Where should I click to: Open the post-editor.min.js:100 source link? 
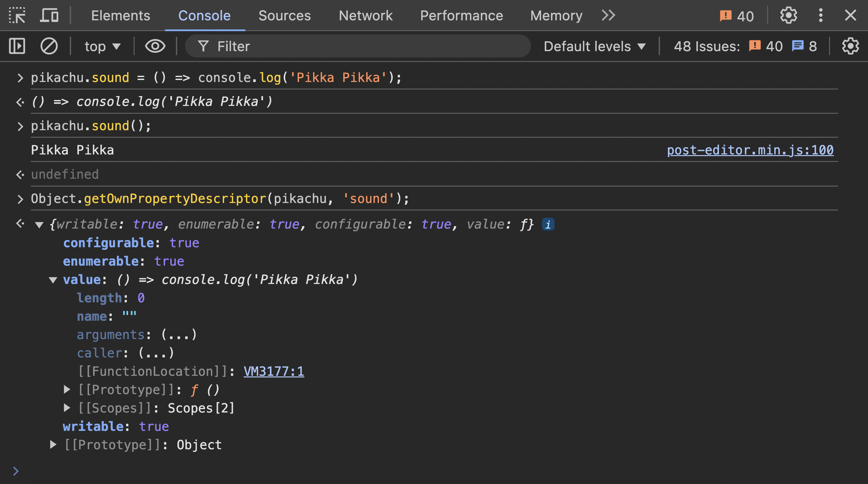pyautogui.click(x=750, y=150)
